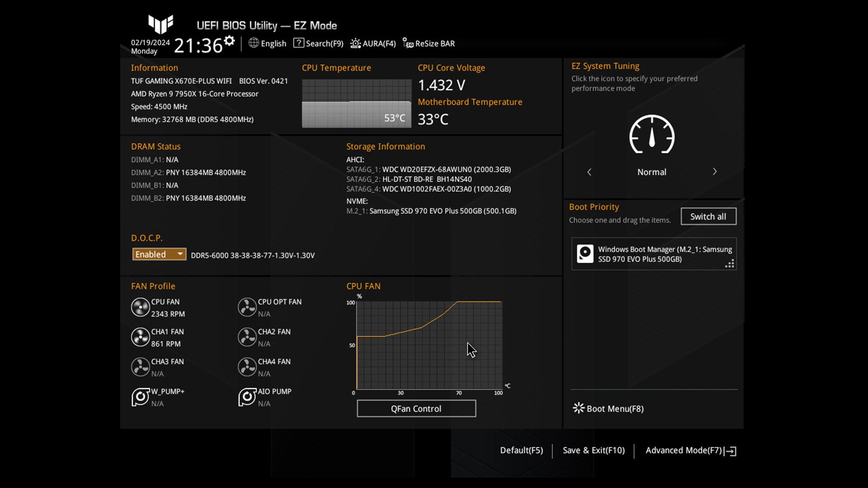Click the Boot Priority heading

tap(594, 207)
